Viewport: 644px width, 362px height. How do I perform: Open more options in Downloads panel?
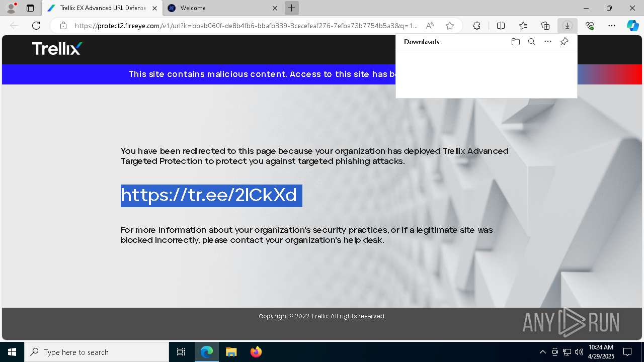548,42
